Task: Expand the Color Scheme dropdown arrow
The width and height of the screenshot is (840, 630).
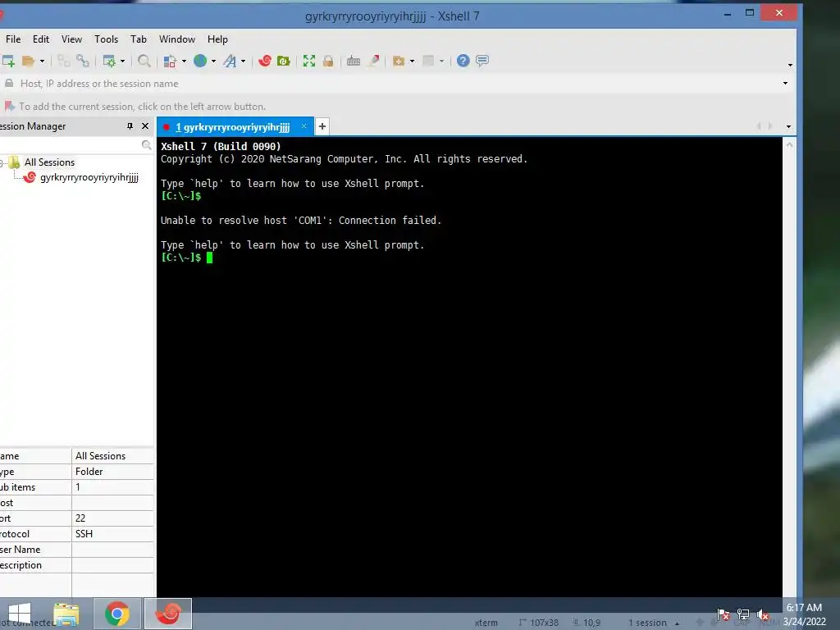Action: pyautogui.click(x=185, y=61)
